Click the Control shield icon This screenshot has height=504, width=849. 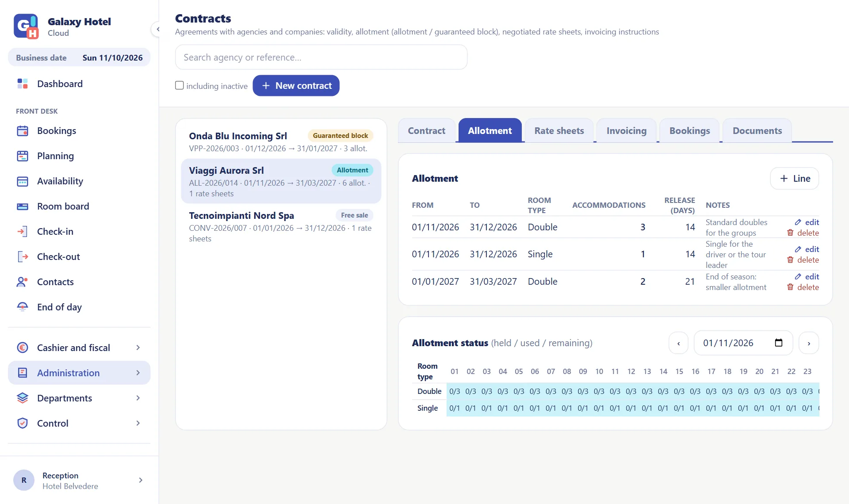click(x=23, y=424)
